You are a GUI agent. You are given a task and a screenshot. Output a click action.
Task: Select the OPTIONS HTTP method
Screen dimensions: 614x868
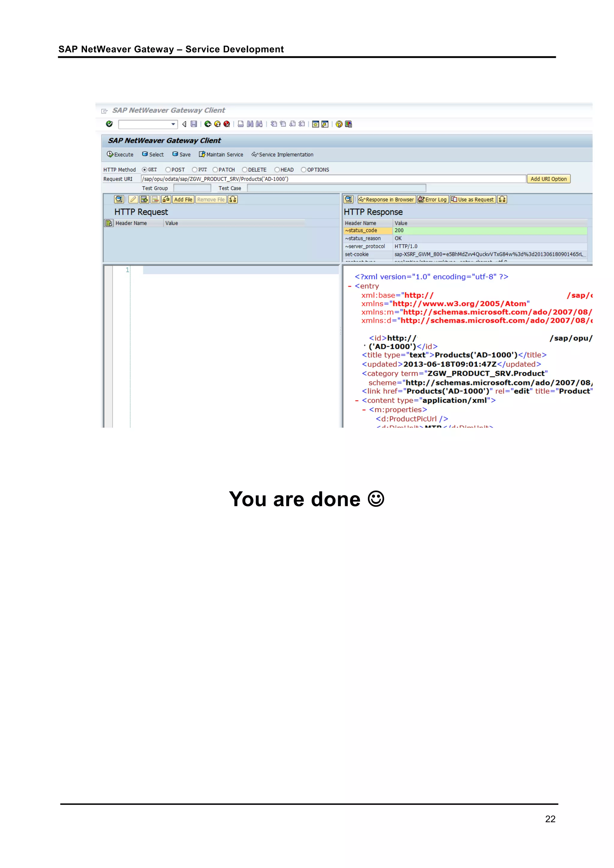303,170
